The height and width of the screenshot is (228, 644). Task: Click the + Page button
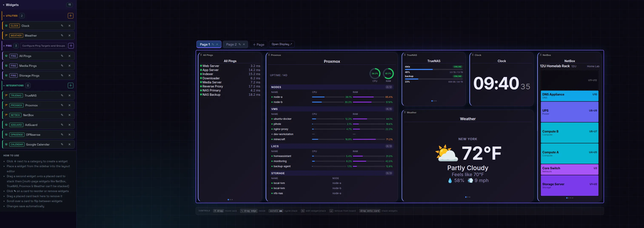pyautogui.click(x=258, y=44)
